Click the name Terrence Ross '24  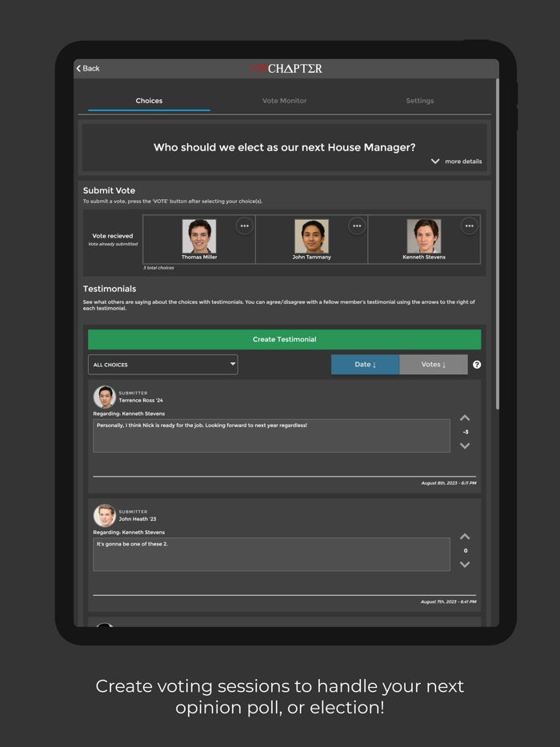point(141,400)
